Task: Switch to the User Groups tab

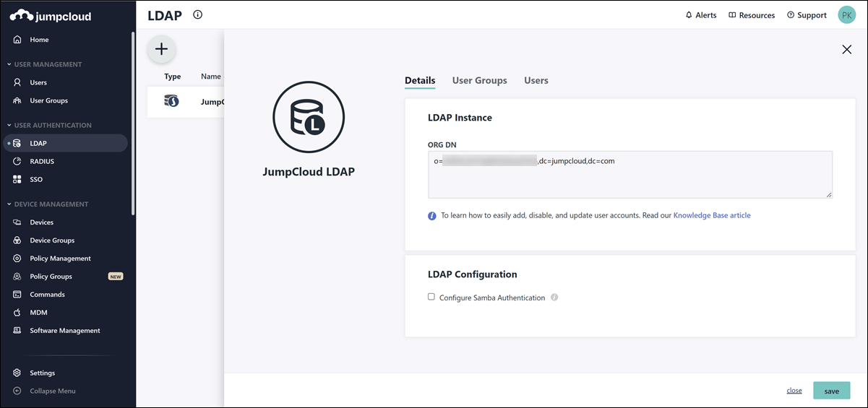Action: click(480, 81)
